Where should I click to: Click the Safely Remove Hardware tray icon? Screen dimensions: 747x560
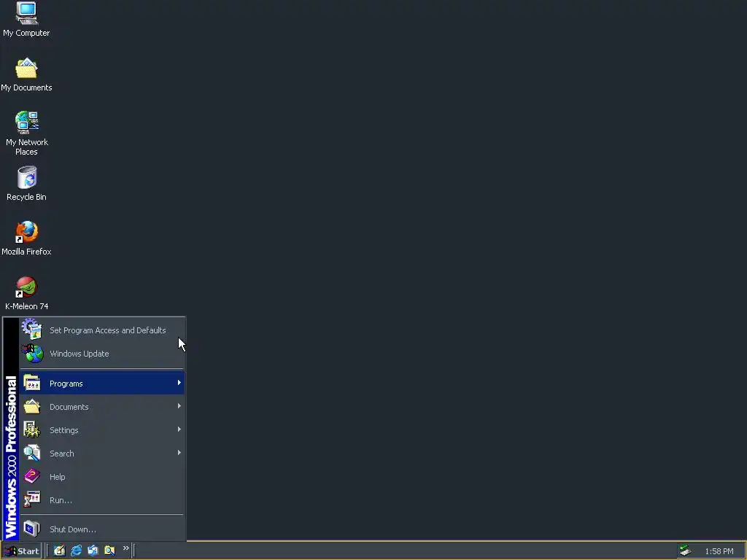[685, 551]
